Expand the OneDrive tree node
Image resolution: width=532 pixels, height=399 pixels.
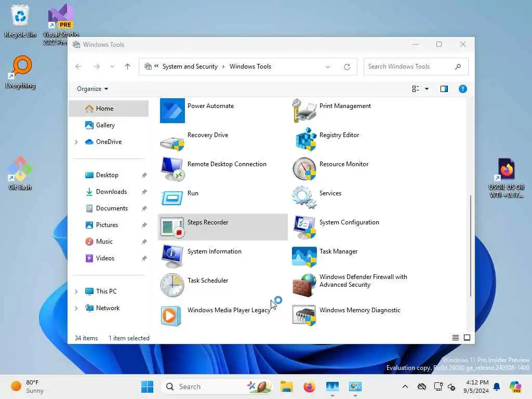[76, 142]
